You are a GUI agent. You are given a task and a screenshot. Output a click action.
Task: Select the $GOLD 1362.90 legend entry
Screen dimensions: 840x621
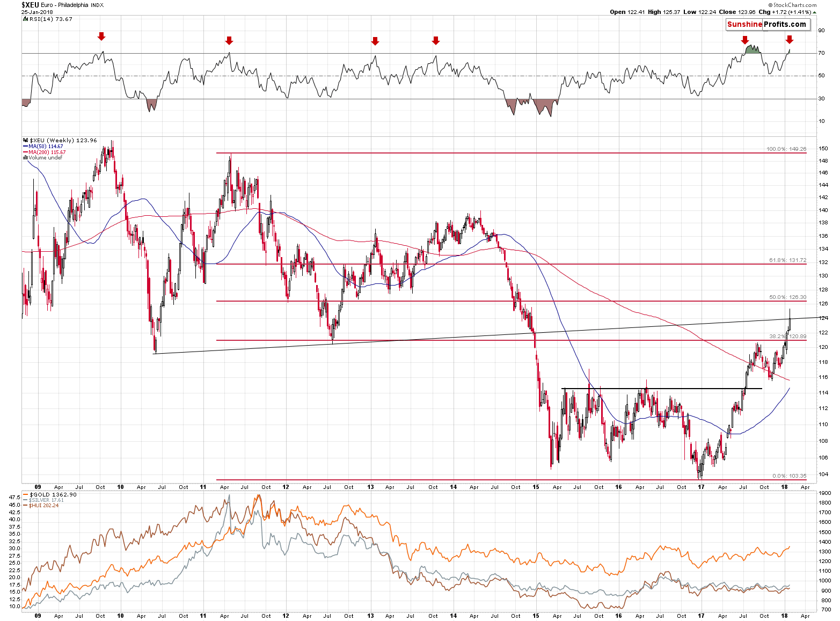(53, 494)
